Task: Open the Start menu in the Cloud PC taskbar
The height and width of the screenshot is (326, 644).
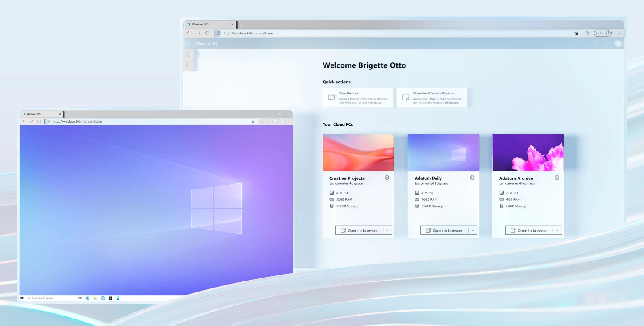Action: pos(22,298)
